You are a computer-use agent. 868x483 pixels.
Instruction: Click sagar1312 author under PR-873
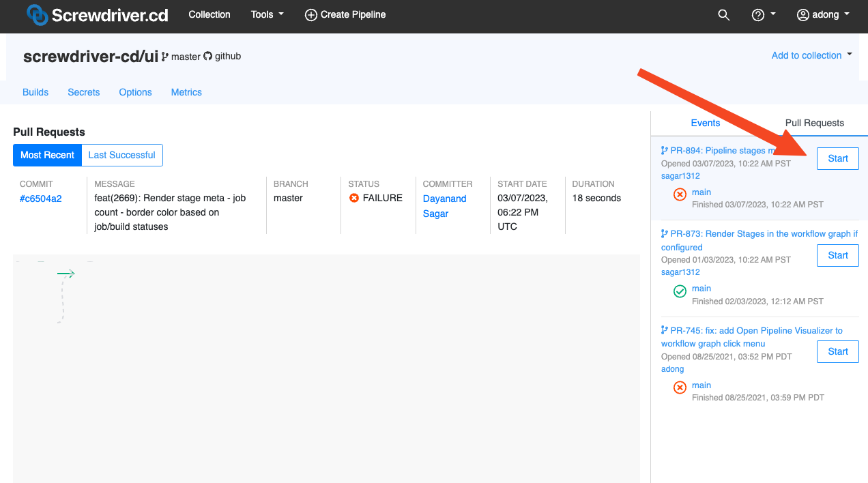click(x=680, y=272)
